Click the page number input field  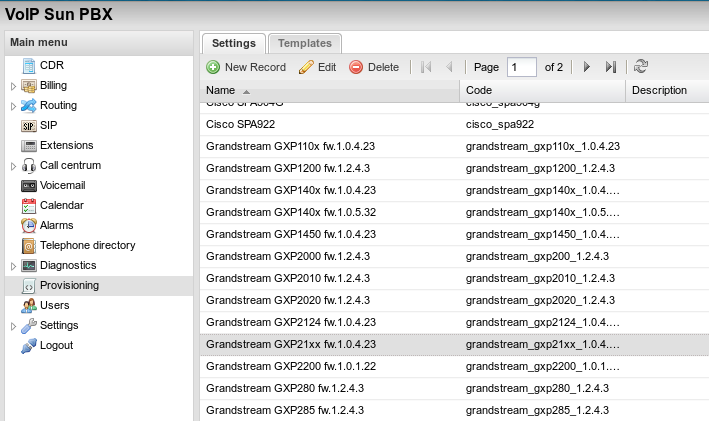(522, 67)
